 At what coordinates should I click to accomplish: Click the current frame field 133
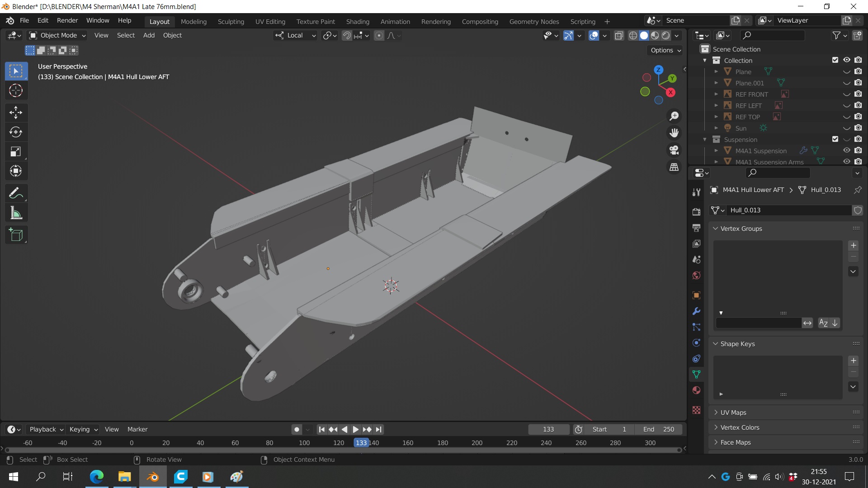point(548,429)
